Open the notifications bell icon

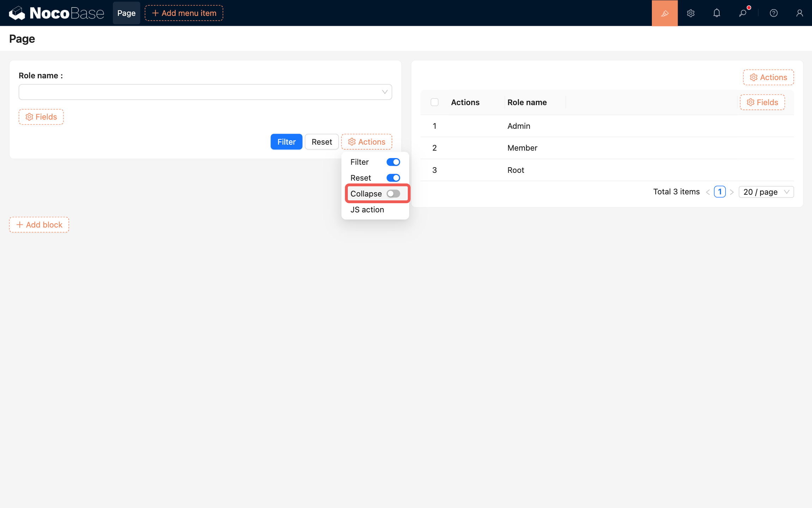(x=716, y=13)
